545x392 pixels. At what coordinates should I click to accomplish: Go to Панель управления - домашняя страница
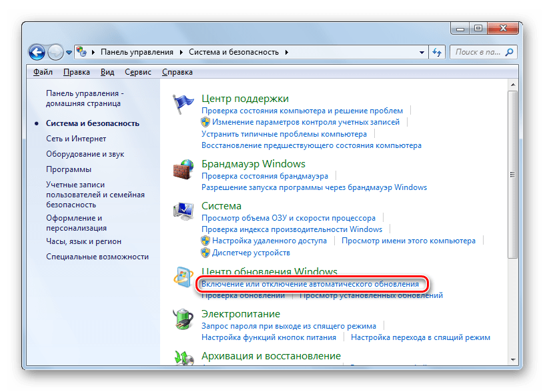(x=85, y=99)
